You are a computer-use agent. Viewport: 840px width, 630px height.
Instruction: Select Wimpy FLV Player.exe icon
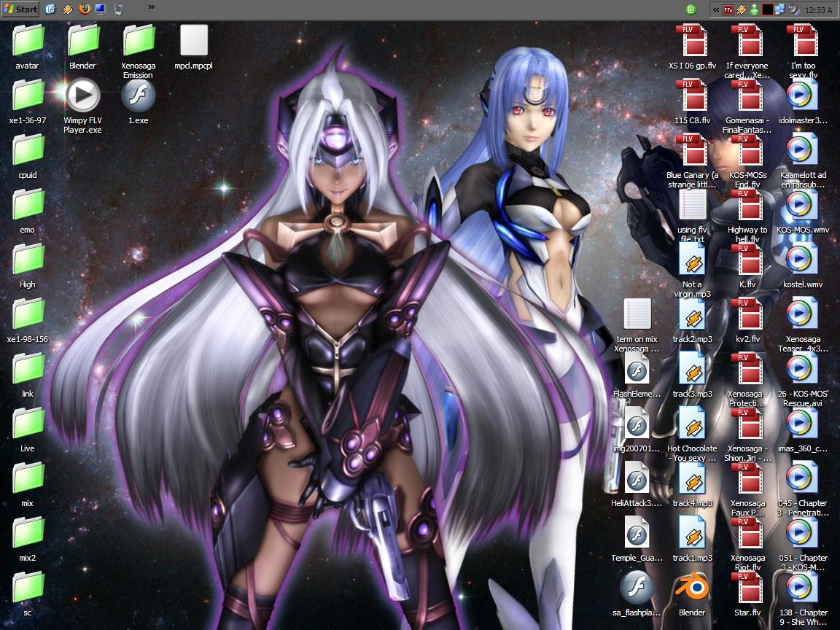point(82,106)
